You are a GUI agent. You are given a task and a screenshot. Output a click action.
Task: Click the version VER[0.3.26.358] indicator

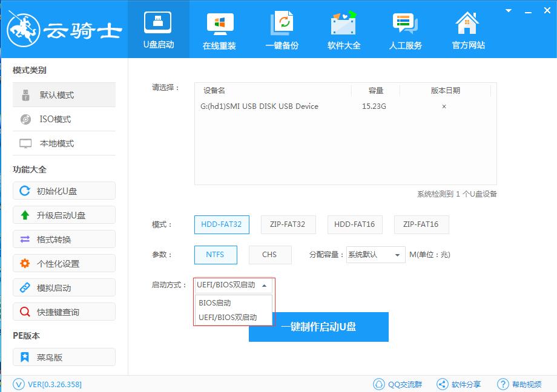coord(47,384)
